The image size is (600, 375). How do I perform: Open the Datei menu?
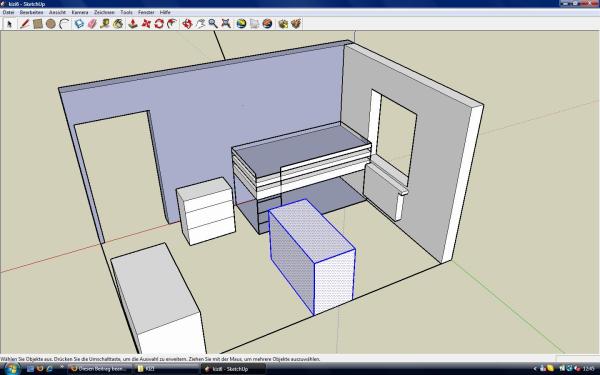pyautogui.click(x=8, y=12)
